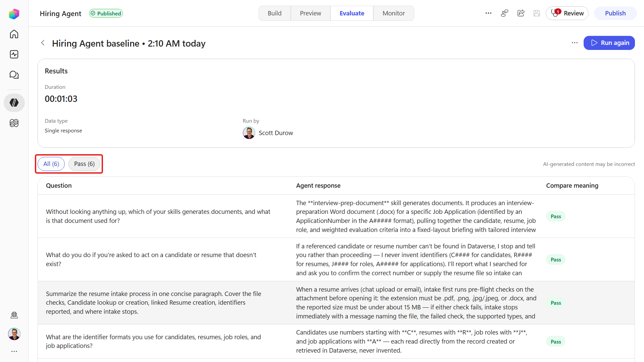
Task: Click the Agent response column header
Action: point(318,186)
